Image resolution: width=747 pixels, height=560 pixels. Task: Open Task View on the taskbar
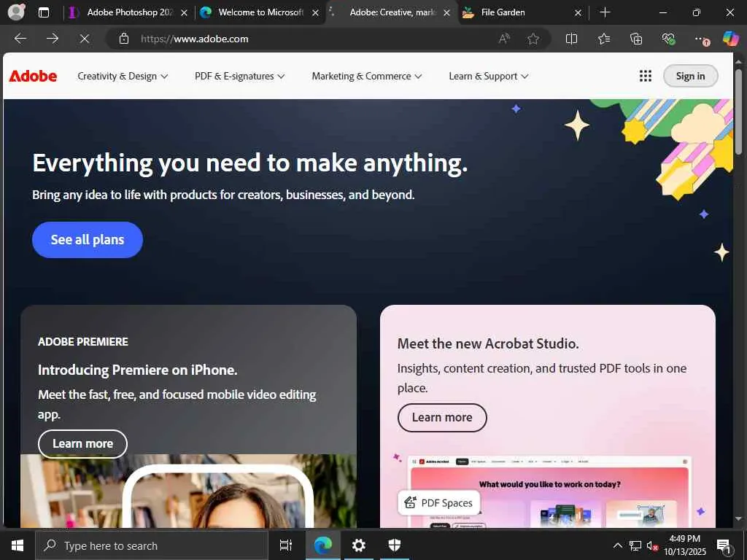coord(285,545)
